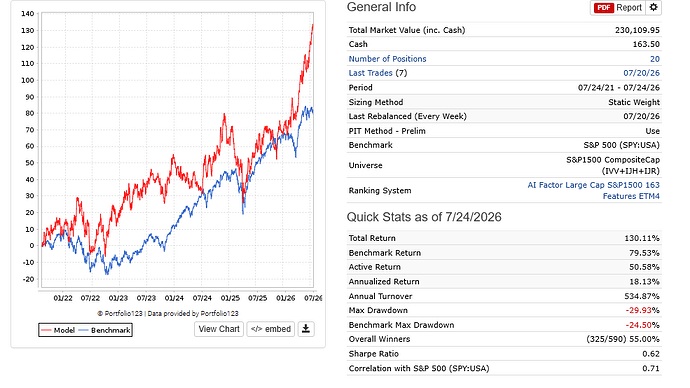Select the Period 07/24/21 - 07/24/26 value
Screen dimensions: 690x388
[619, 88]
